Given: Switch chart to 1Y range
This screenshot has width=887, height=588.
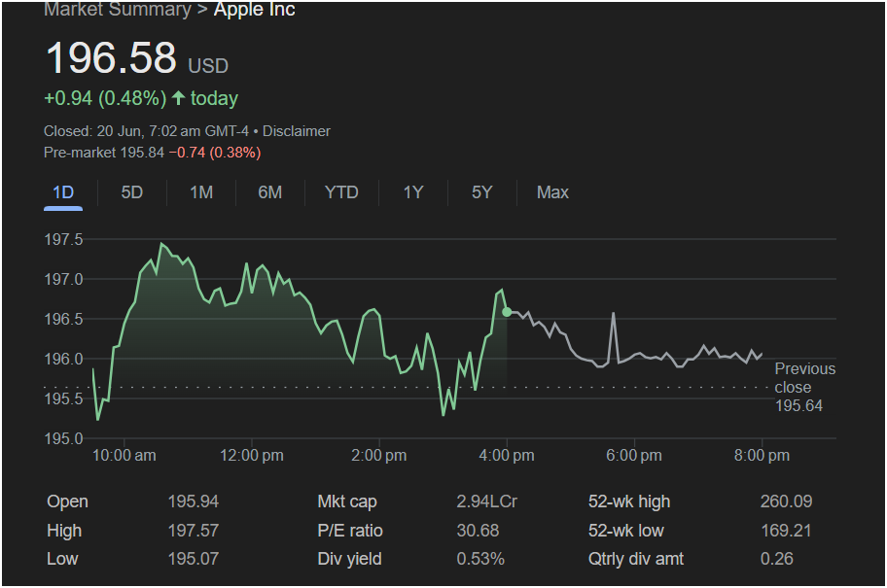Looking at the screenshot, I should click(413, 192).
